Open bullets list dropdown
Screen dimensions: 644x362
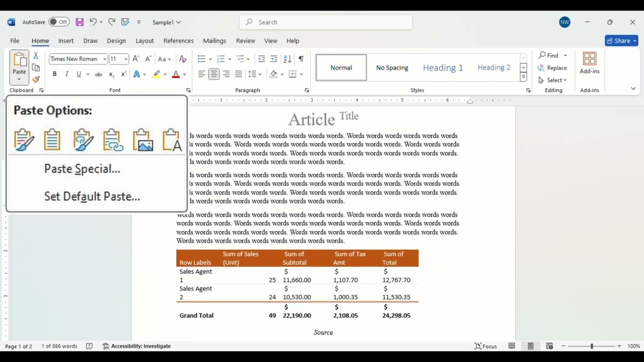click(x=210, y=59)
